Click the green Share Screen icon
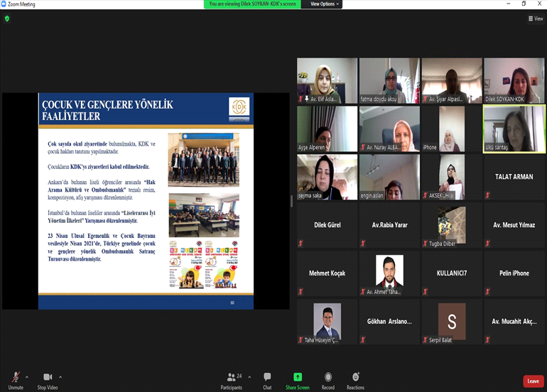Screen dimensions: 547x392 pyautogui.click(x=297, y=377)
